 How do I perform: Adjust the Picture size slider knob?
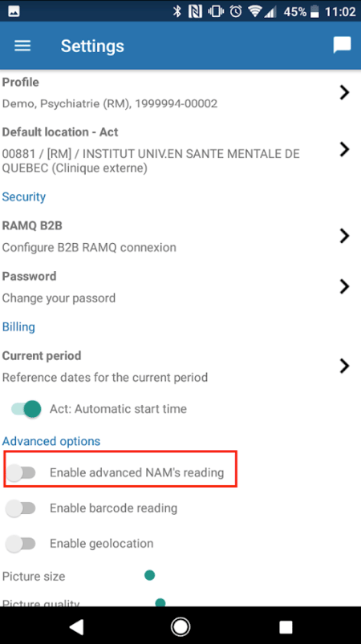149,575
